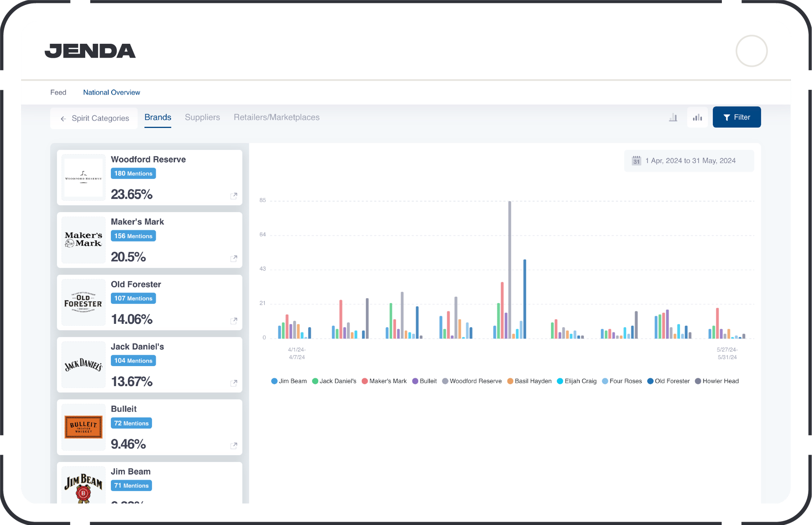The width and height of the screenshot is (812, 525).
Task: Expand Jack Daniel's brand details
Action: 235,383
